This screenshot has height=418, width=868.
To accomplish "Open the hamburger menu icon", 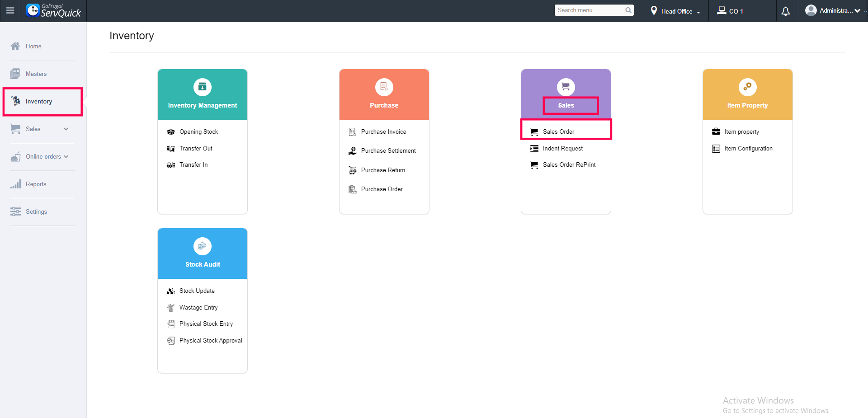I will 10,10.
